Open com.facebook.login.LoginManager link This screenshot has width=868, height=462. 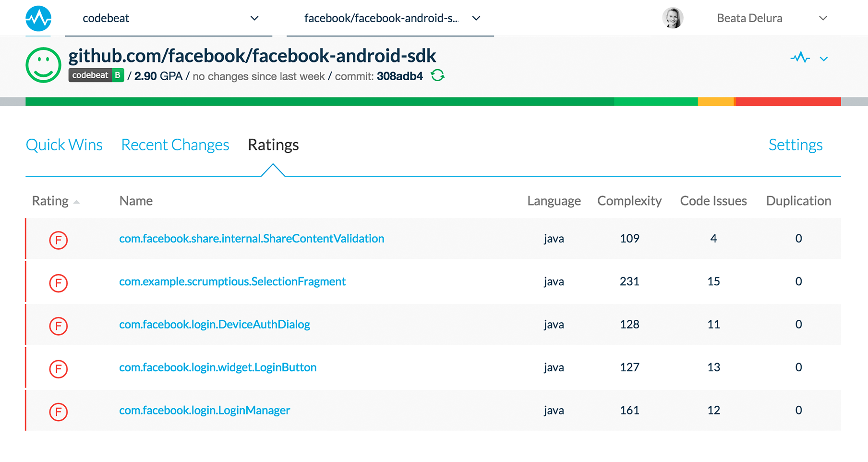tap(205, 410)
